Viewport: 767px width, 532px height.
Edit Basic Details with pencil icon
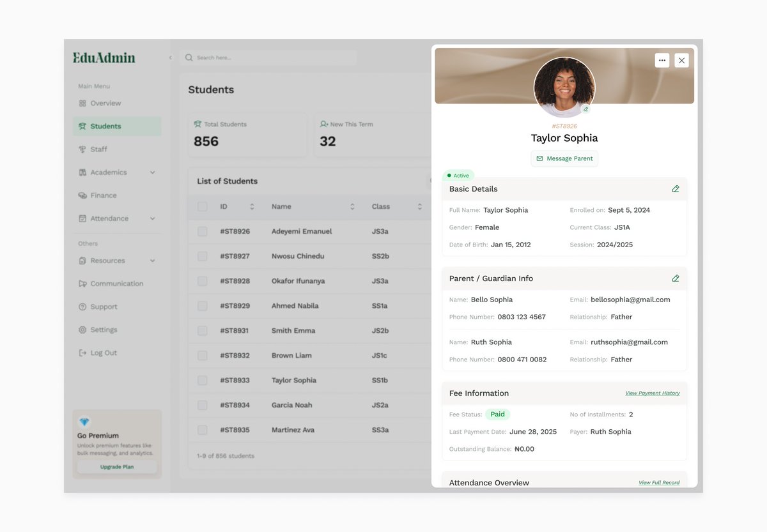(676, 189)
